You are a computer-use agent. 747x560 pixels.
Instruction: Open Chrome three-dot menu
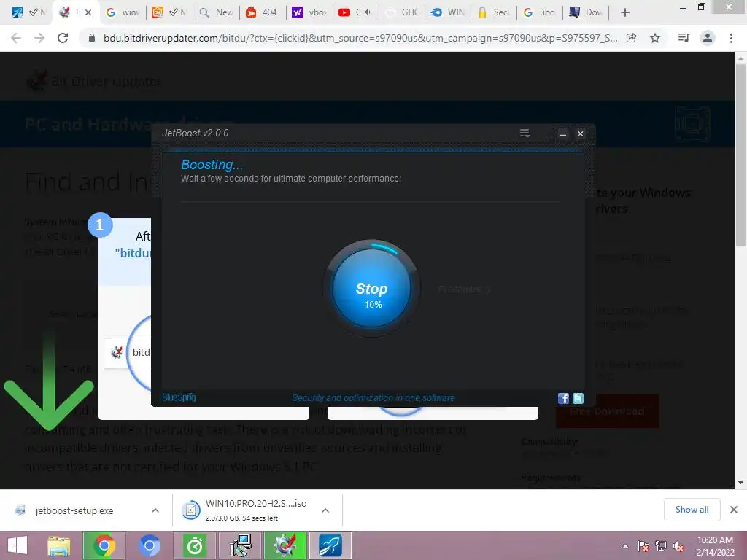point(731,38)
